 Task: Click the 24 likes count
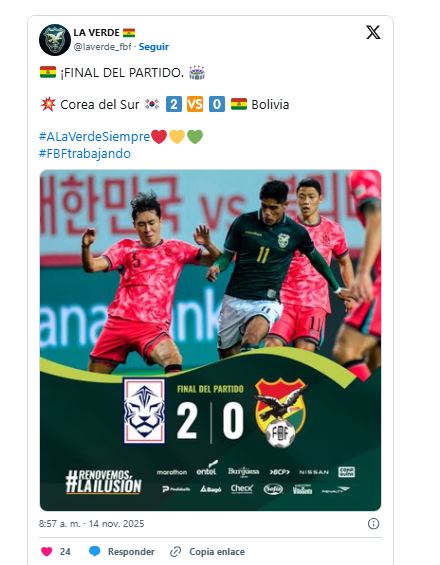coord(65,552)
